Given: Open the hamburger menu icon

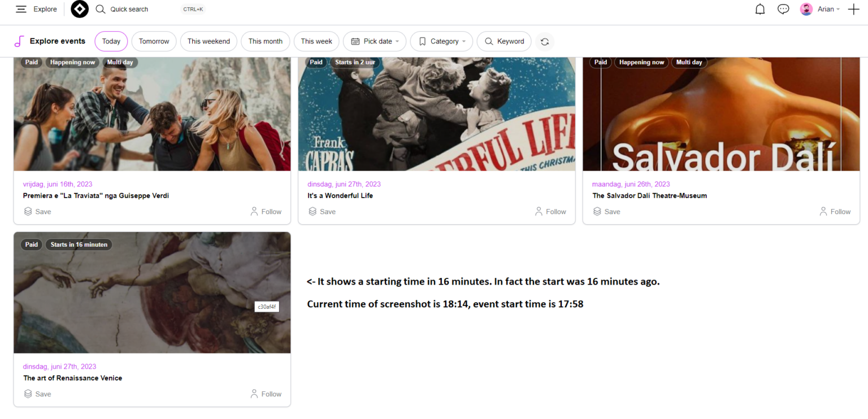Looking at the screenshot, I should pos(21,9).
